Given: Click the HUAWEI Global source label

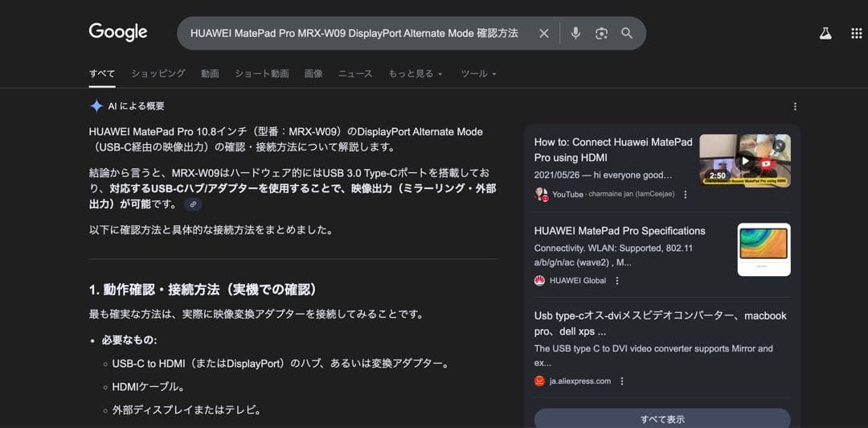Looking at the screenshot, I should (x=577, y=281).
